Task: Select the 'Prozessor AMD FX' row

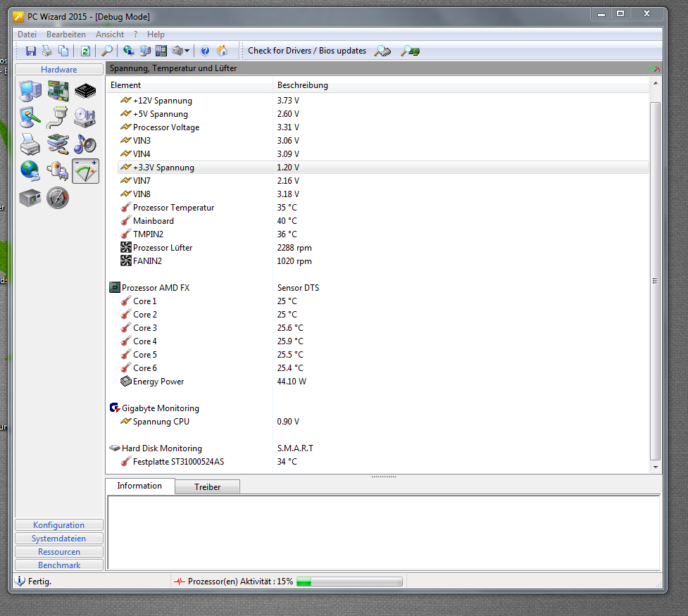Action: click(x=377, y=288)
